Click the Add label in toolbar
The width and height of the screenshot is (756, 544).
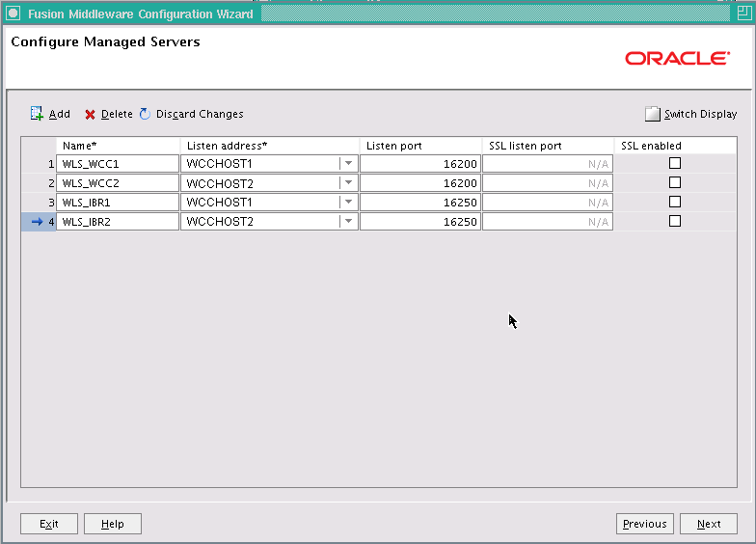point(60,114)
